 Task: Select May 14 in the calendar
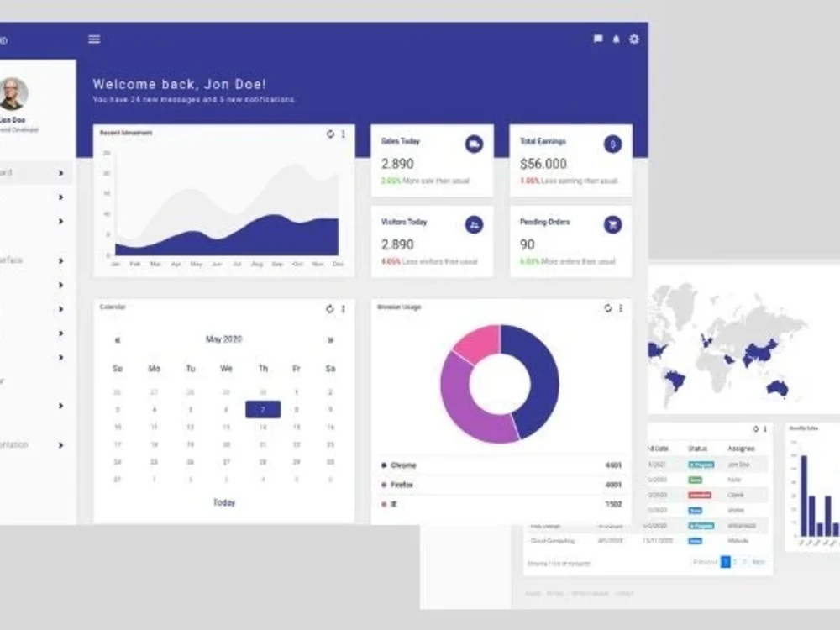coord(263,427)
